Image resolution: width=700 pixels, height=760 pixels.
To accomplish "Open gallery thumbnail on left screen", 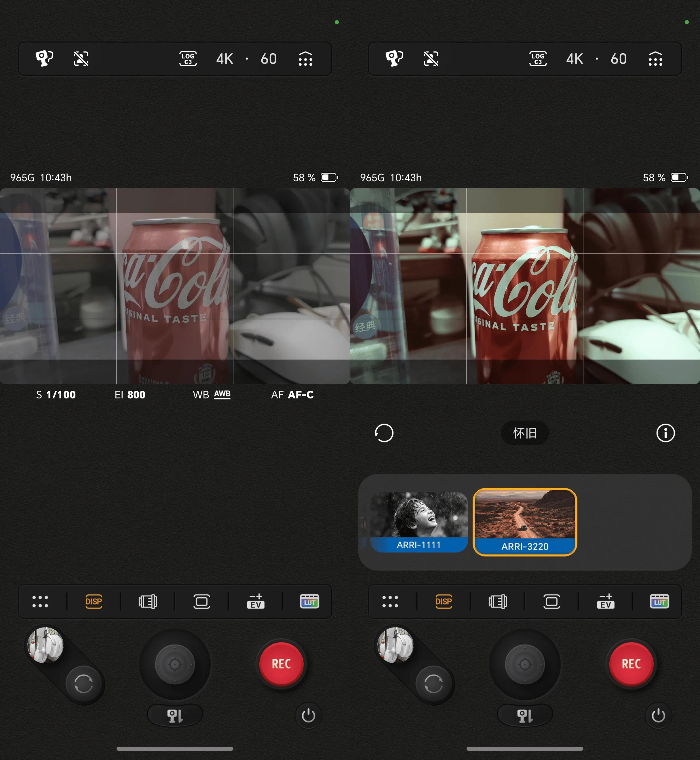I will [x=46, y=645].
